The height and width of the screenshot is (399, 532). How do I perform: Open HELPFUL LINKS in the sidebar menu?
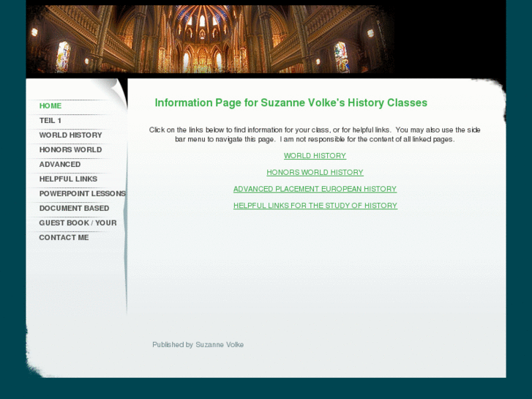pos(68,179)
